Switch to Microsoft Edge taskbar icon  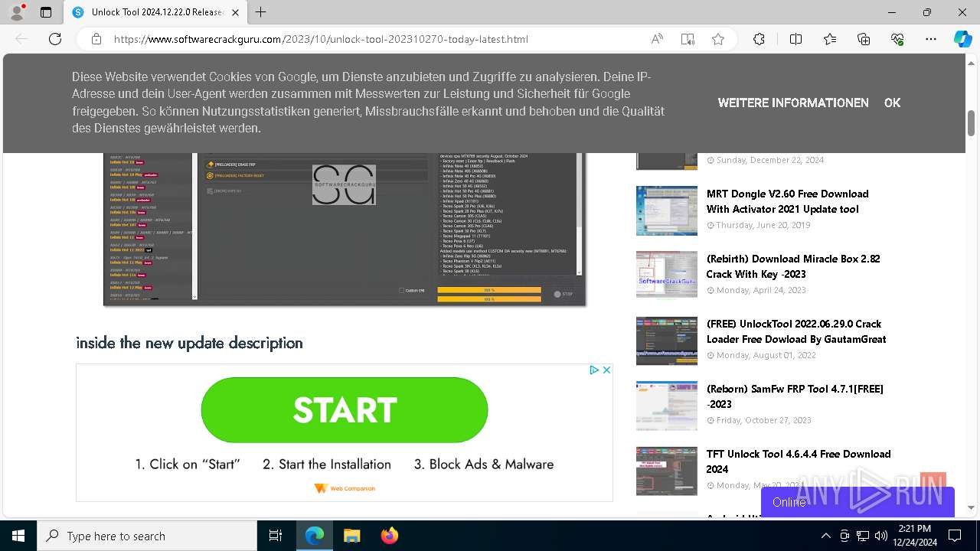tap(315, 536)
